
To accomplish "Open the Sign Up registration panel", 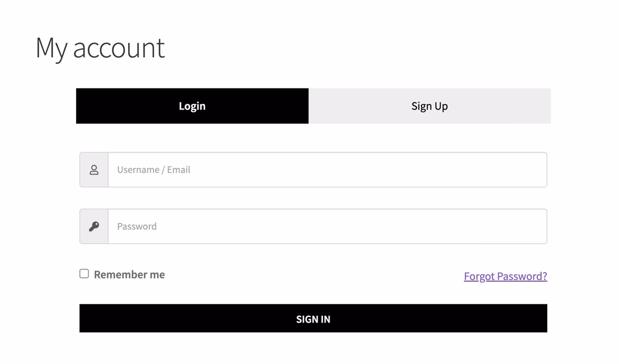I will (429, 105).
